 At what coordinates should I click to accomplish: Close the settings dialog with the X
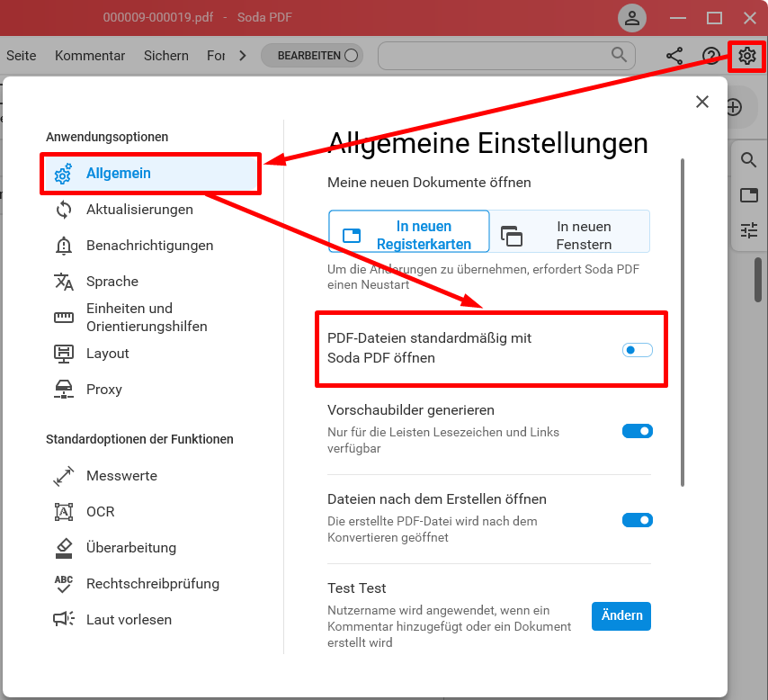pyautogui.click(x=701, y=102)
